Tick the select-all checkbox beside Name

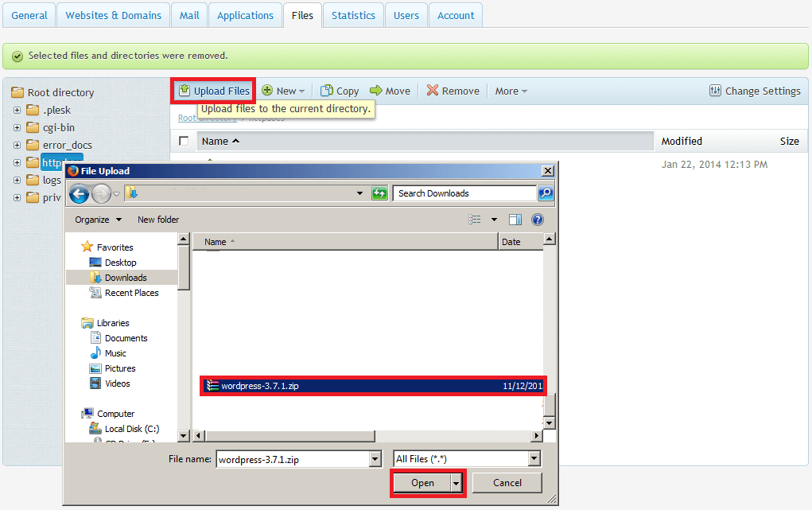185,141
